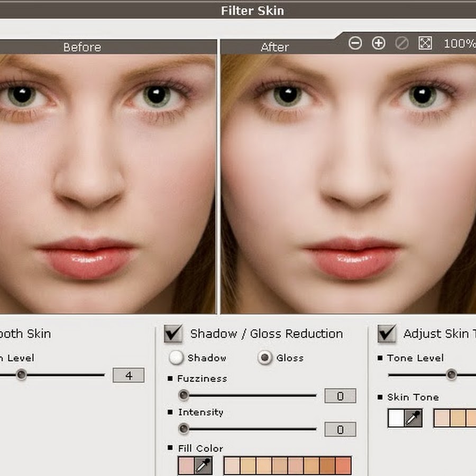Screen dimensions: 476x476
Task: Click the greyed-out circle-slash icon
Action: [401, 43]
